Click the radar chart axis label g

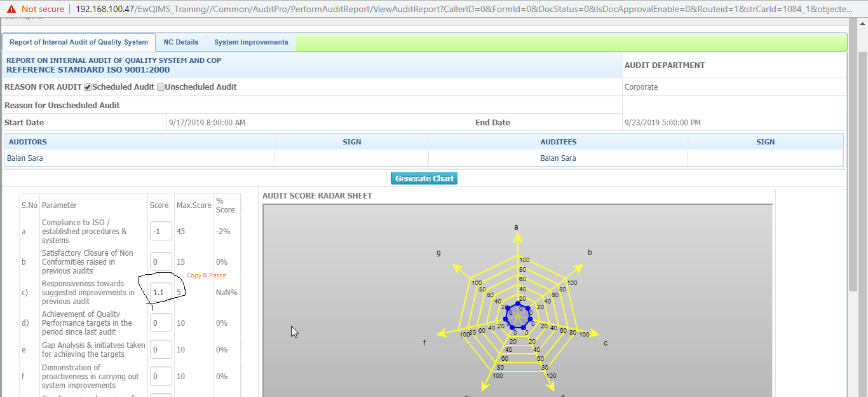point(438,253)
